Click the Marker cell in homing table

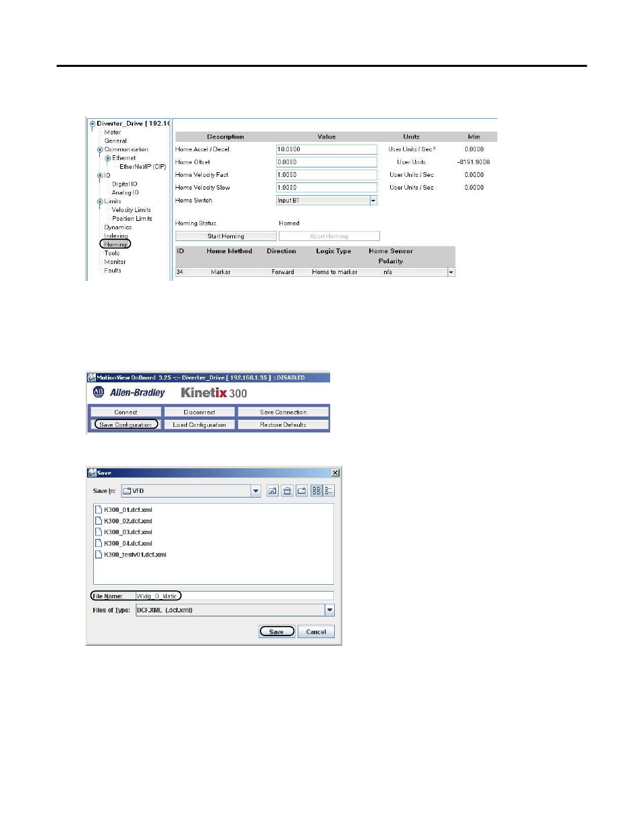coord(221,272)
